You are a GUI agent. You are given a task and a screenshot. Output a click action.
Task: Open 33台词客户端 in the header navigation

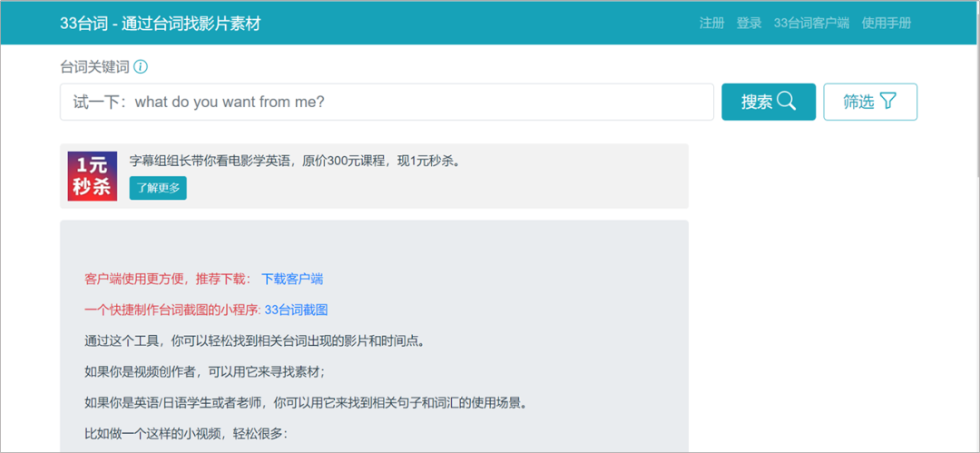coord(811,24)
